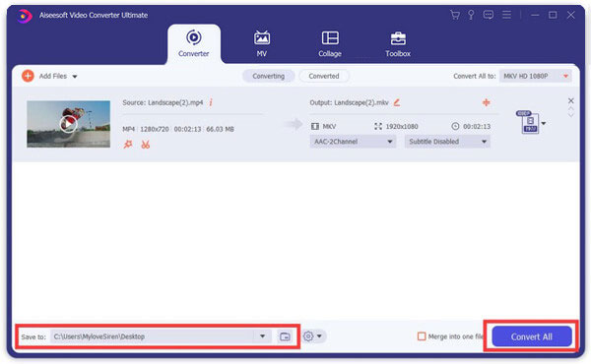Show the Converted list
This screenshot has width=591, height=364.
pyautogui.click(x=324, y=76)
